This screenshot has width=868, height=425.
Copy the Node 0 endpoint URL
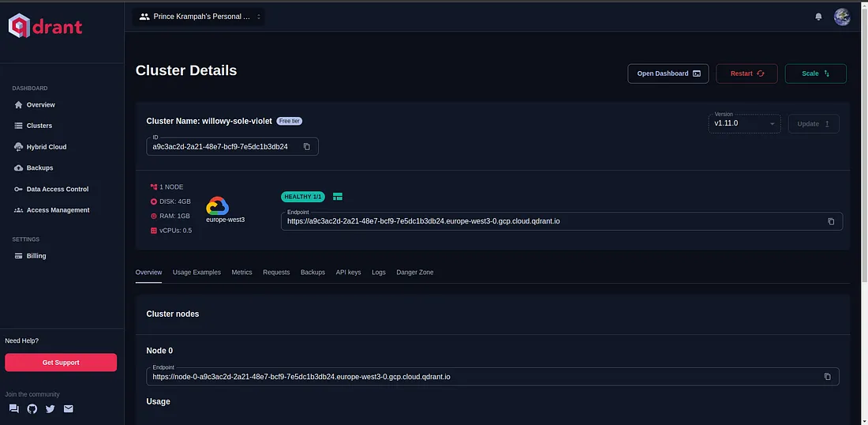828,377
